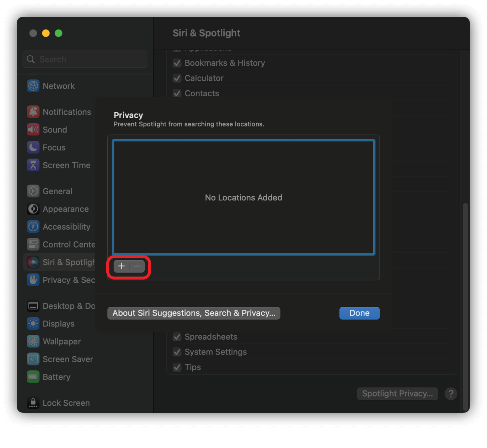Select the General label in sidebar
This screenshot has width=487, height=448.
coord(58,191)
